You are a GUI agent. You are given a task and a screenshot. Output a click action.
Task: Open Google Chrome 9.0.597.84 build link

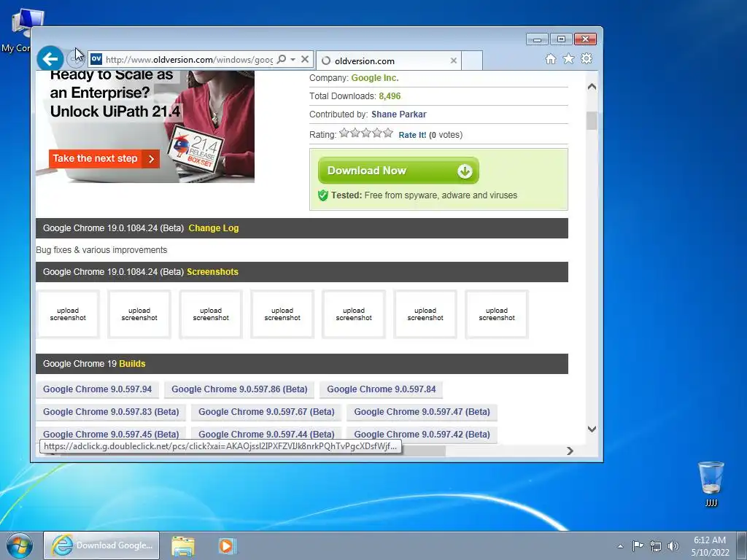pos(381,389)
